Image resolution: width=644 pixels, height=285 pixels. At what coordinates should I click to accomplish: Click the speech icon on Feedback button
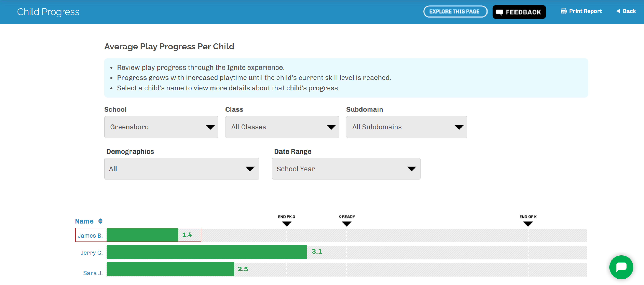click(499, 12)
